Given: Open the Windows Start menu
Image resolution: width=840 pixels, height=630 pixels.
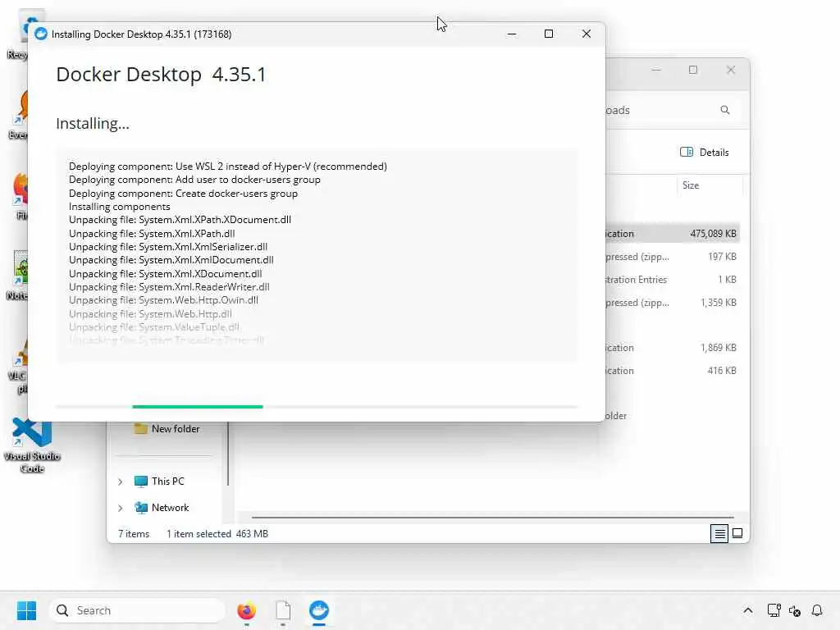Looking at the screenshot, I should click(x=26, y=610).
